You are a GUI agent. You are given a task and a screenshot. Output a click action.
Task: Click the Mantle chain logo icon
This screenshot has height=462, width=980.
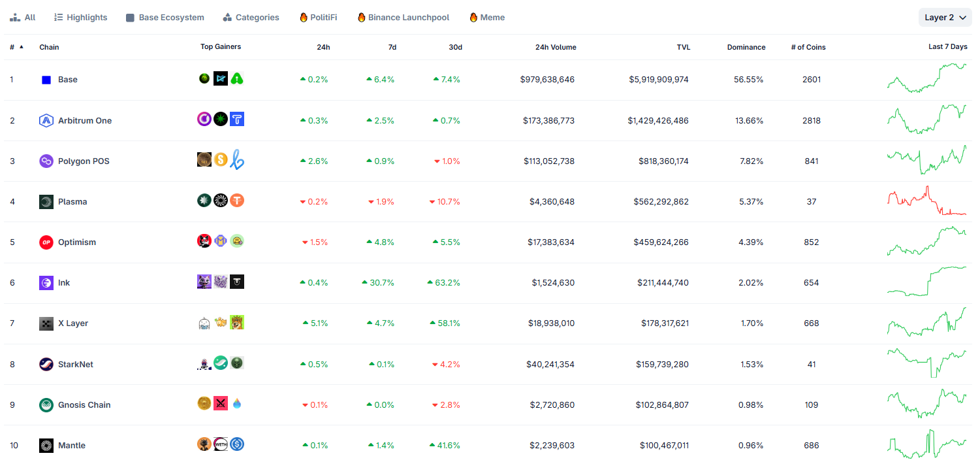(46, 445)
